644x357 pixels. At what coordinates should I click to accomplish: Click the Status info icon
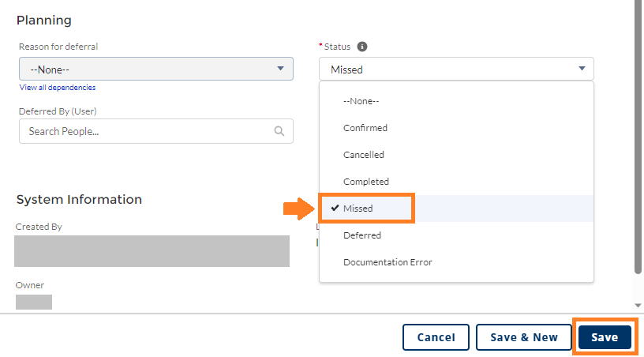pos(362,47)
